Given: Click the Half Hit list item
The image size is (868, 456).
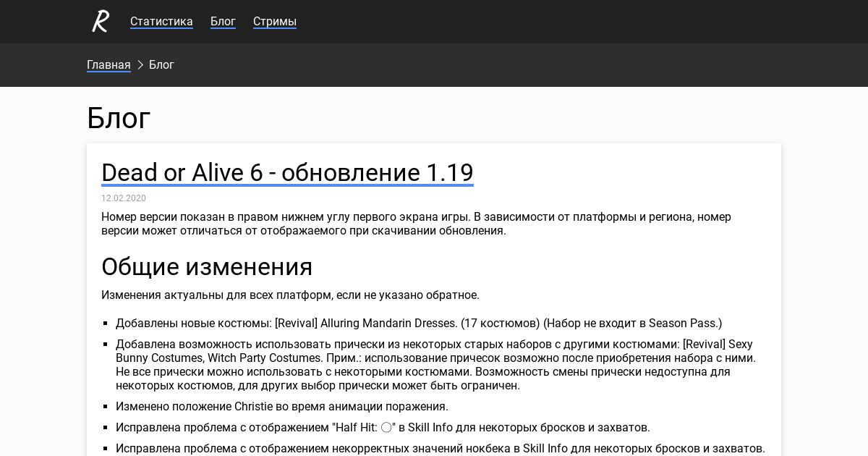Looking at the screenshot, I should tap(383, 428).
